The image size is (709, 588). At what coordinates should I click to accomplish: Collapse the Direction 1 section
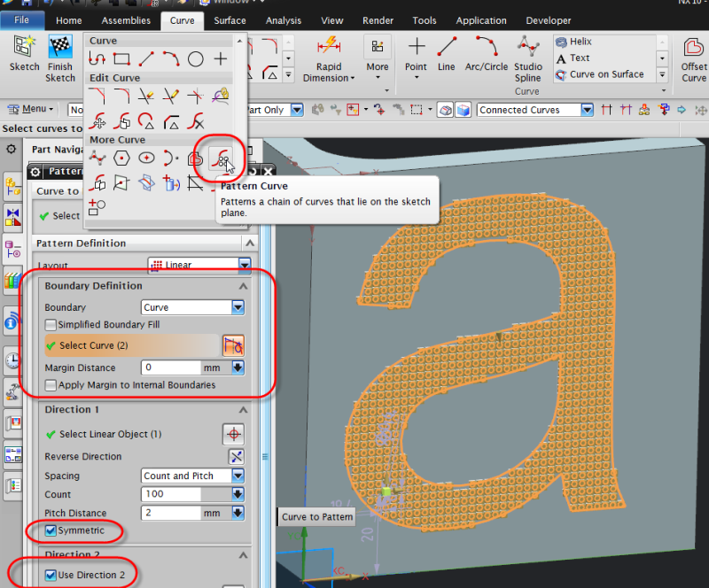243,410
